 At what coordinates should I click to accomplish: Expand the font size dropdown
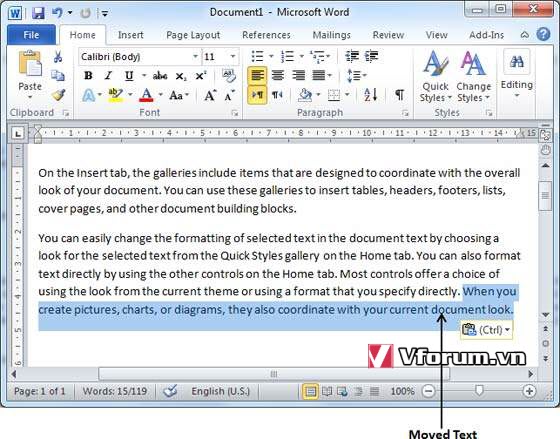[x=232, y=57]
